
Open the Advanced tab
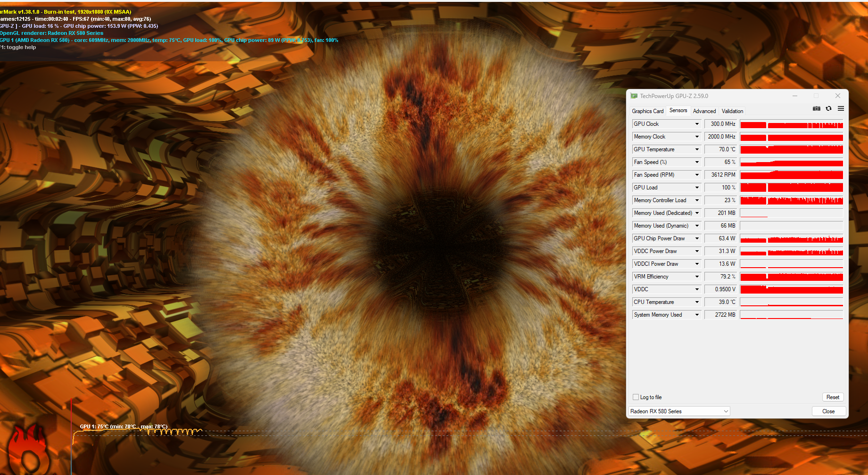(x=704, y=111)
